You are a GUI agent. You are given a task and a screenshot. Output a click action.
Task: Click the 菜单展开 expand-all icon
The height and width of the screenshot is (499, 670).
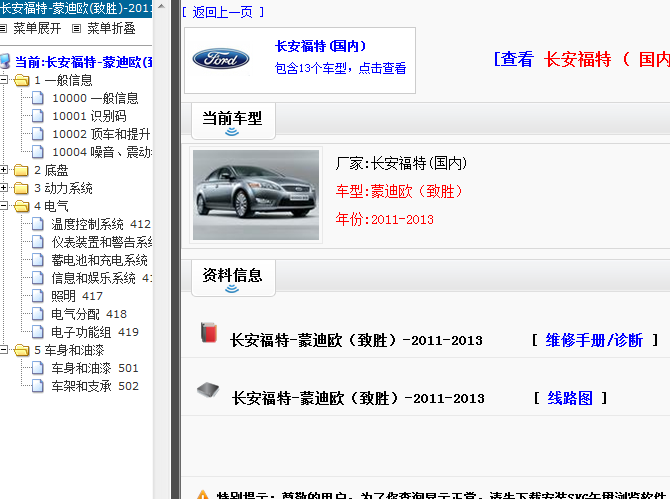click(x=3, y=29)
